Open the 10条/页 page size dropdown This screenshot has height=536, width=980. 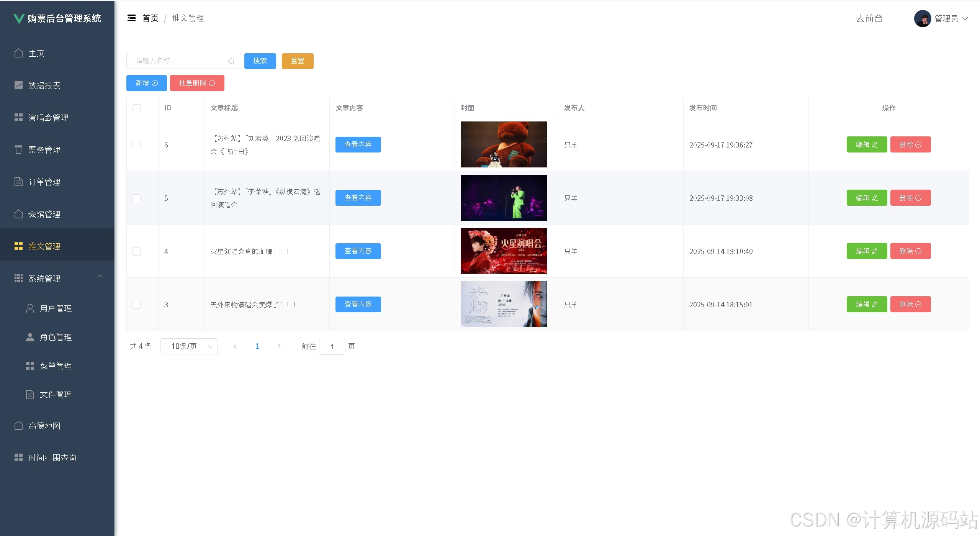click(x=189, y=346)
